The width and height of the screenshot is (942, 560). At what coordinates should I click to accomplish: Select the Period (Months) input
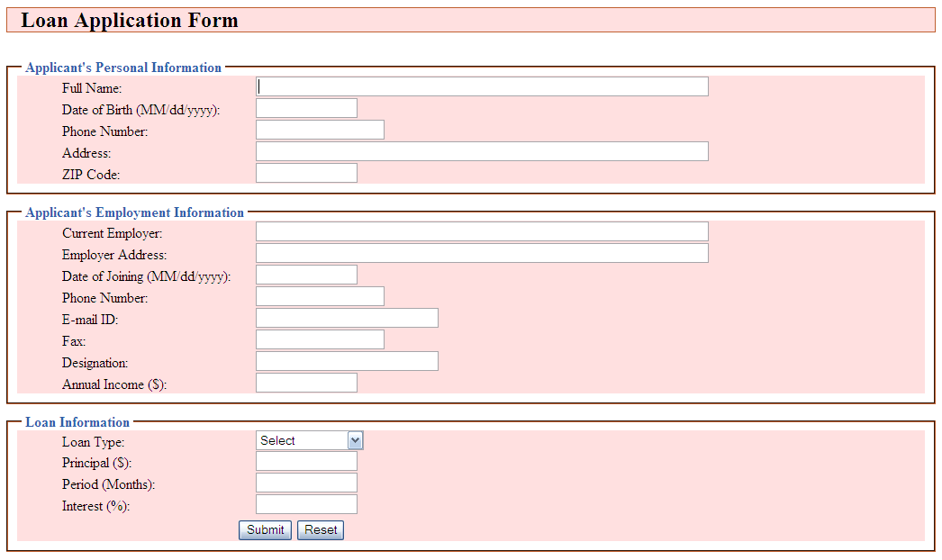[x=306, y=483]
